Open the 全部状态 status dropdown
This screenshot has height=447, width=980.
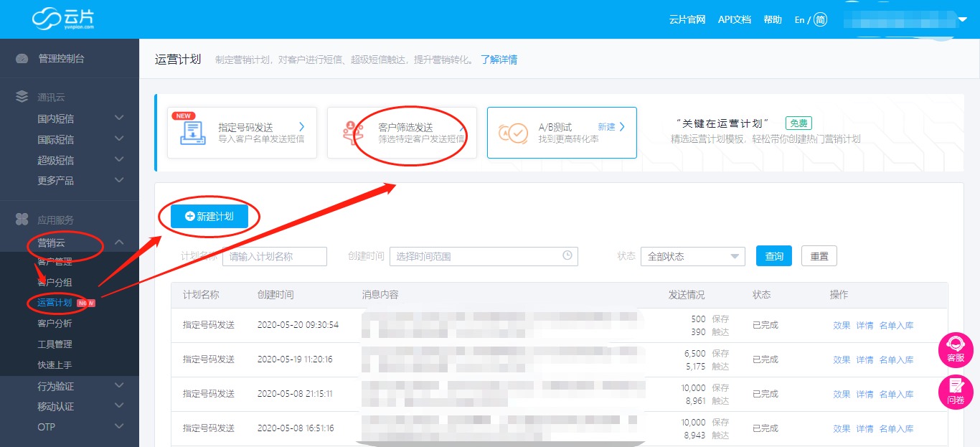pyautogui.click(x=693, y=256)
